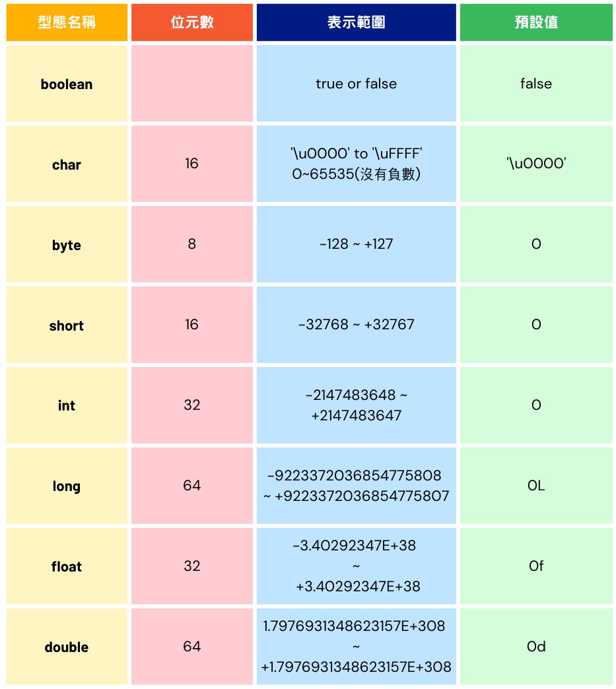Click the -32768 ~ +32767 range cell
The height and width of the screenshot is (689, 616).
(x=356, y=325)
